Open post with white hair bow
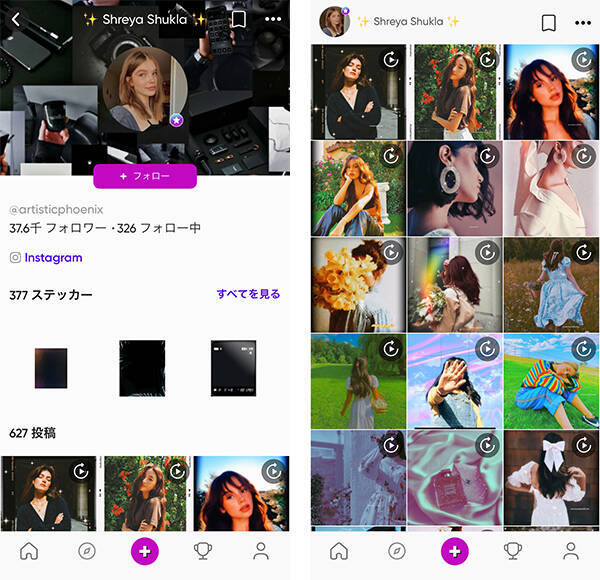 click(551, 477)
